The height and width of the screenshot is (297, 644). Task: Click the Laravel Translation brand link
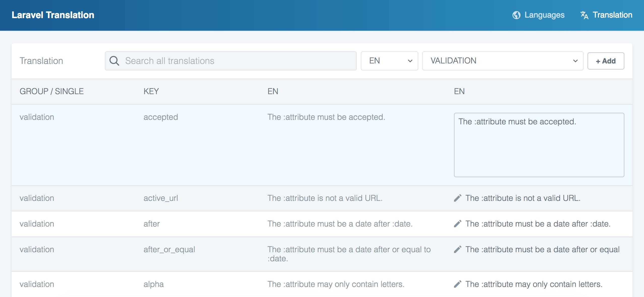pyautogui.click(x=53, y=15)
